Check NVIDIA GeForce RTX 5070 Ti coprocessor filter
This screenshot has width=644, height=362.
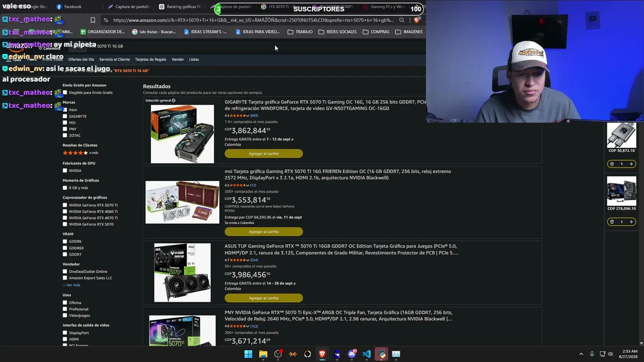tap(65, 205)
